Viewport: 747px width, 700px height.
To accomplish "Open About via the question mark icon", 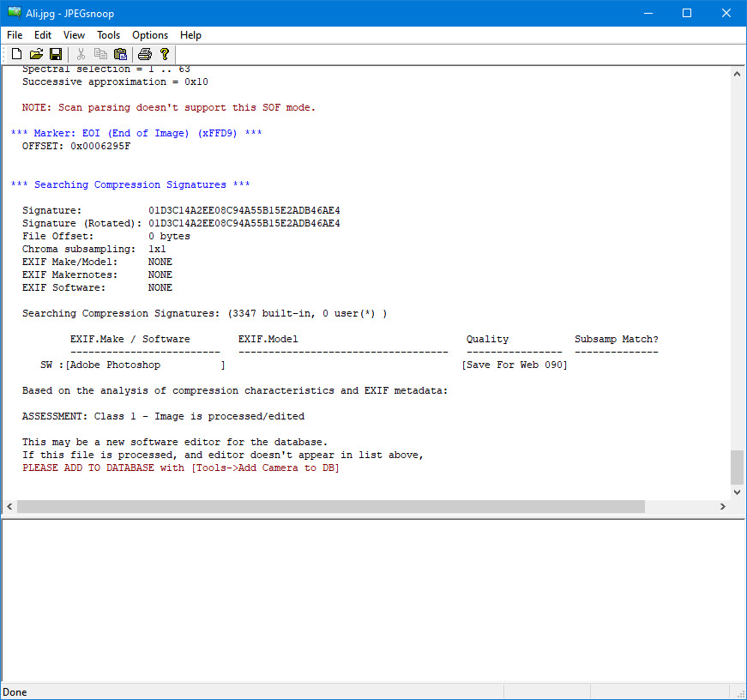I will [165, 52].
